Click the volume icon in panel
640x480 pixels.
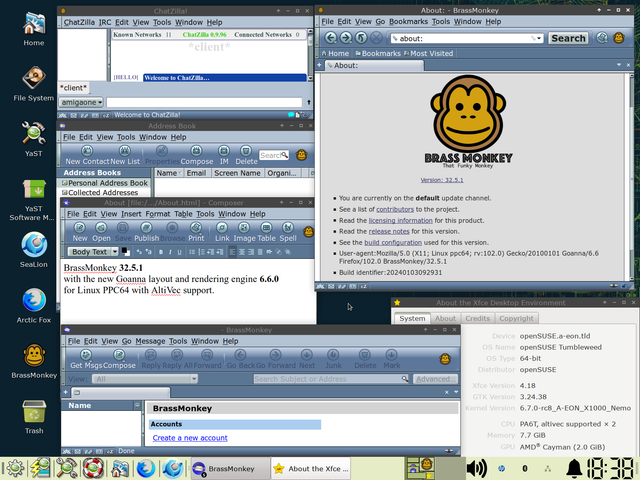coord(476,469)
